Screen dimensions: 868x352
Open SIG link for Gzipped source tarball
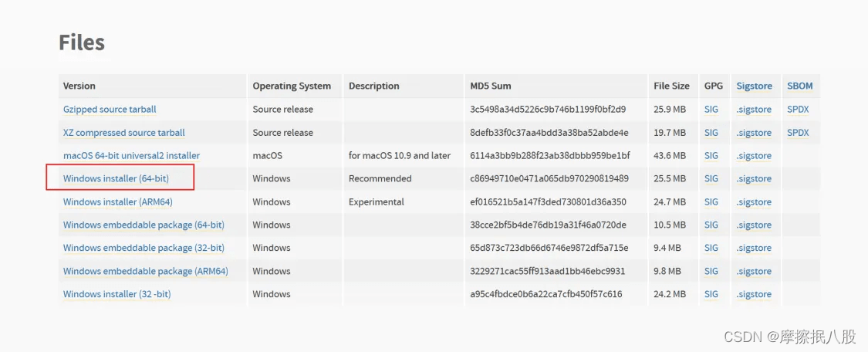[x=711, y=110]
